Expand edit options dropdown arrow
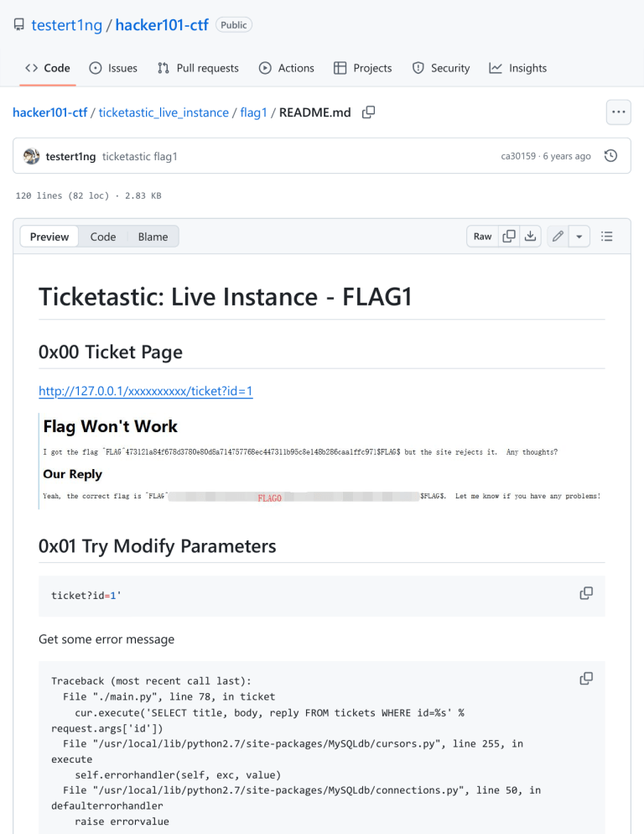The image size is (644, 834). point(579,237)
